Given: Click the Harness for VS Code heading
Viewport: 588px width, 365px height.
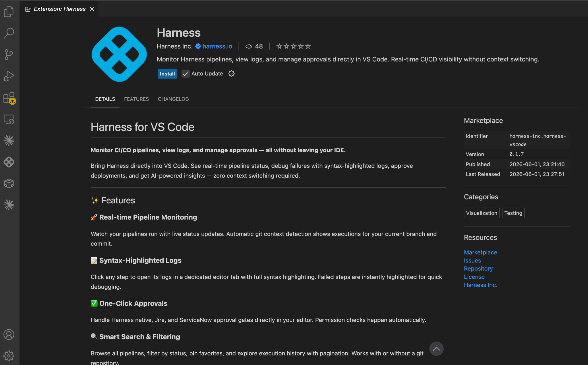Looking at the screenshot, I should [142, 127].
